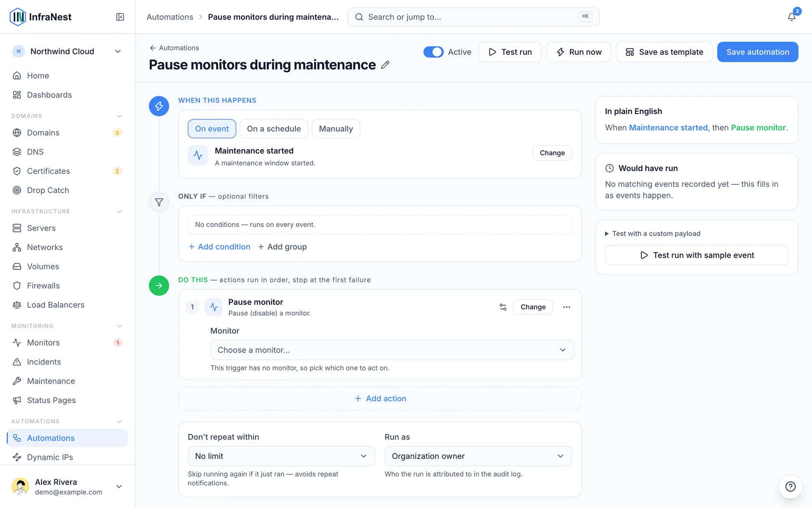Edit automation title pencil icon
The height and width of the screenshot is (508, 812).
click(x=385, y=65)
